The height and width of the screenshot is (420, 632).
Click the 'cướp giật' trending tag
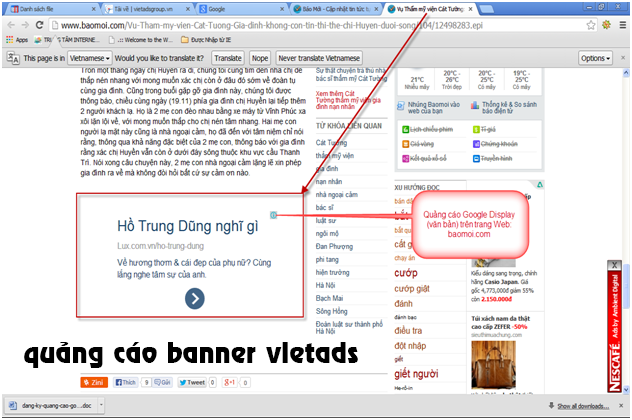click(x=412, y=289)
